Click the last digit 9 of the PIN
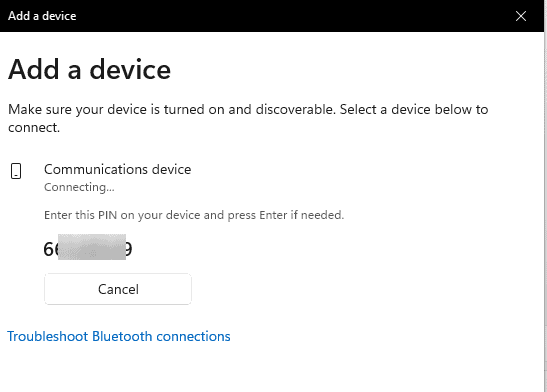 128,249
